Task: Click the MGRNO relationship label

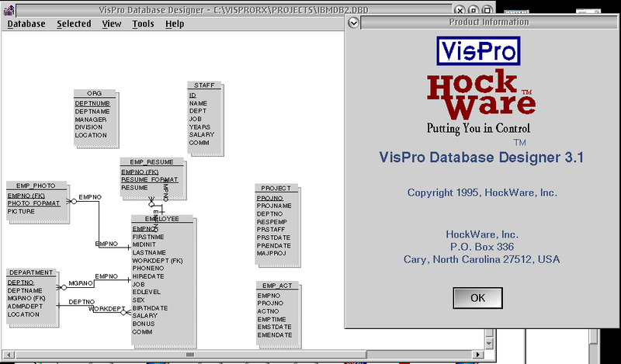Action: tap(81, 283)
